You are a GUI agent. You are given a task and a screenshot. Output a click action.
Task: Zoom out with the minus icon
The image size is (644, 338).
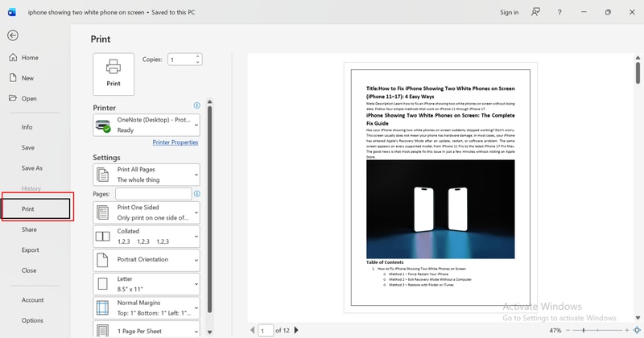point(568,330)
